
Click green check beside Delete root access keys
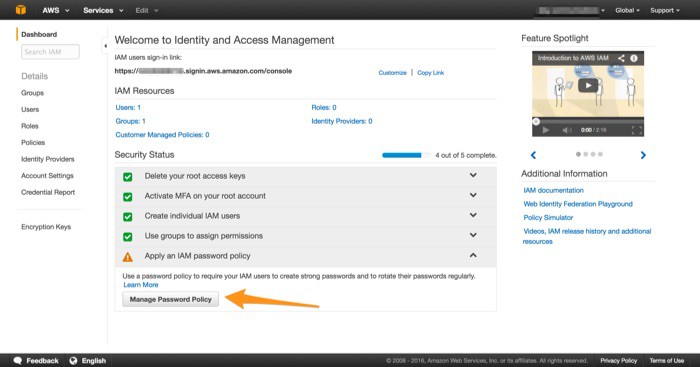[x=128, y=177]
